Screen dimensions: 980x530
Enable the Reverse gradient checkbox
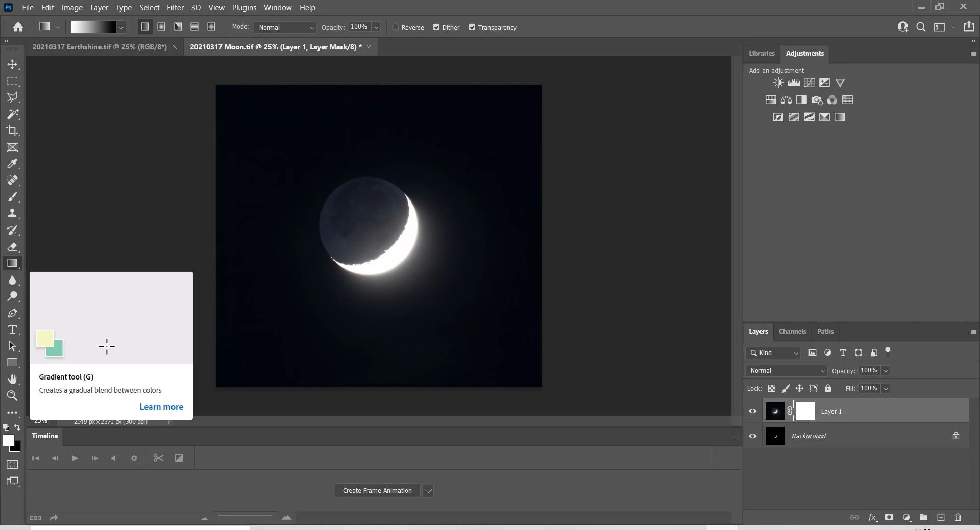pos(397,27)
